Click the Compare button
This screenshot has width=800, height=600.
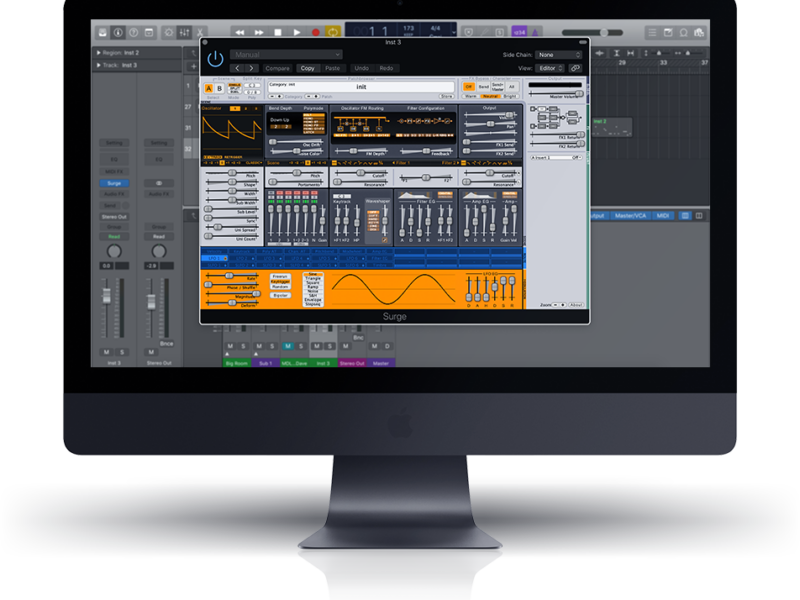point(277,68)
